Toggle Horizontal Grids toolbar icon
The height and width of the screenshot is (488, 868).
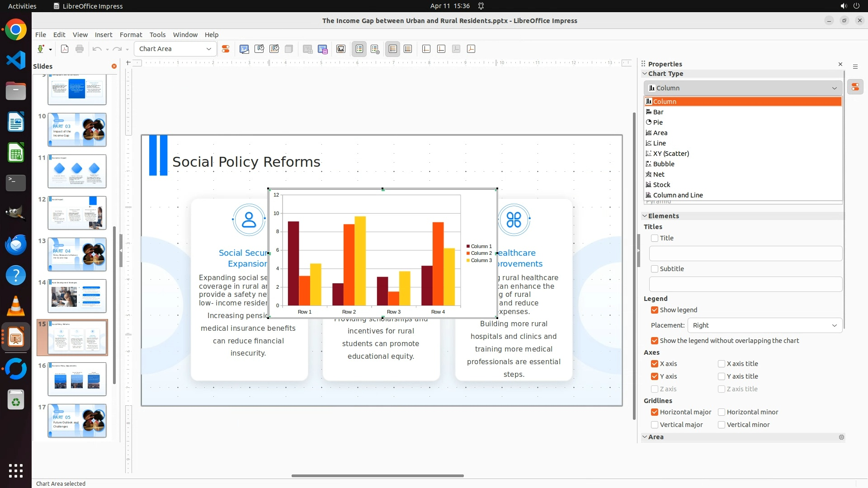(x=393, y=49)
